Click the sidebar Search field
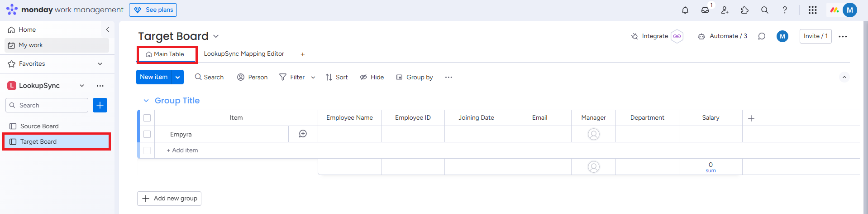868x214 pixels. [47, 105]
